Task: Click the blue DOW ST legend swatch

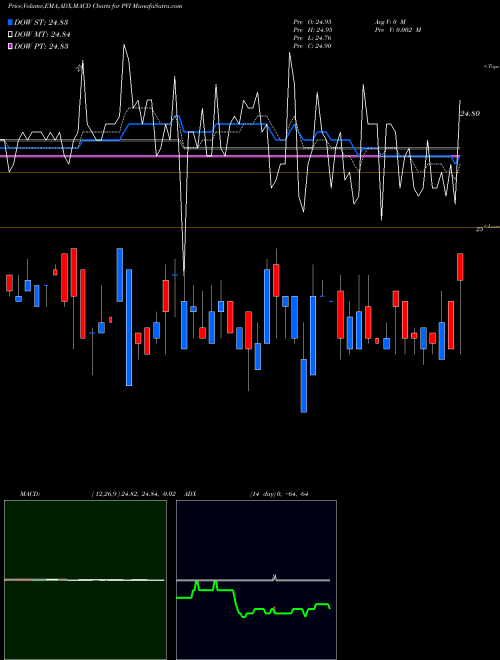Action: coord(10,22)
